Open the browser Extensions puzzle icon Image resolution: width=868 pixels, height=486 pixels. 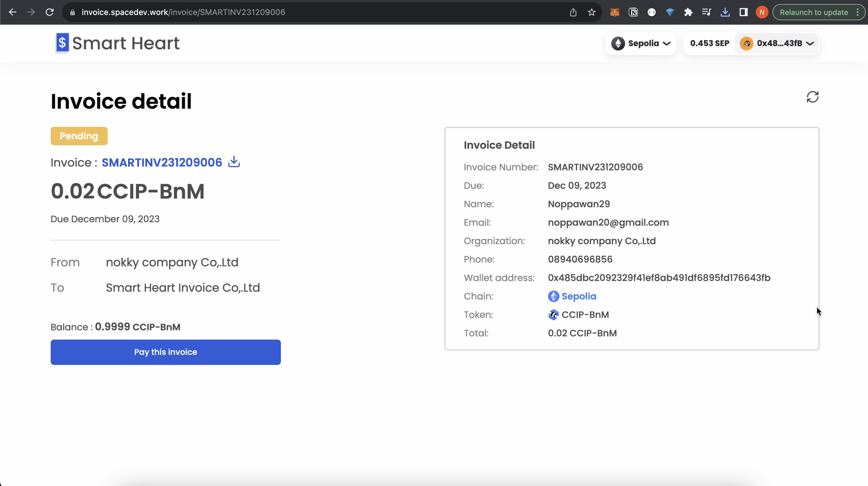coord(688,12)
